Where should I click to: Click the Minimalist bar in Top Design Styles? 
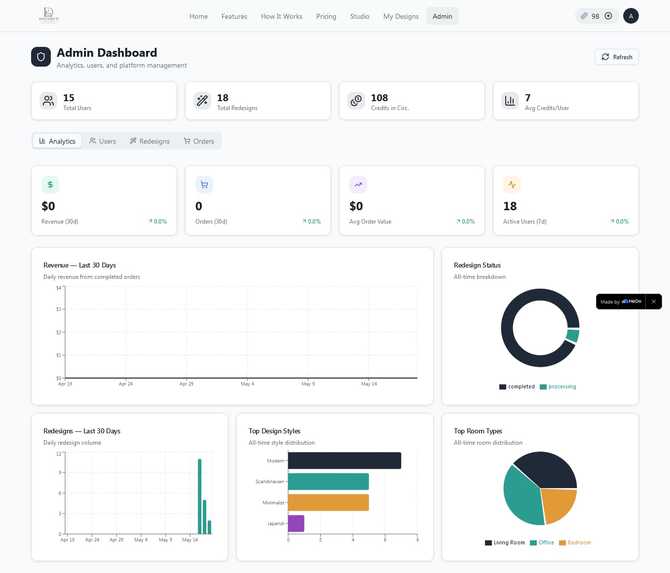[x=328, y=502]
